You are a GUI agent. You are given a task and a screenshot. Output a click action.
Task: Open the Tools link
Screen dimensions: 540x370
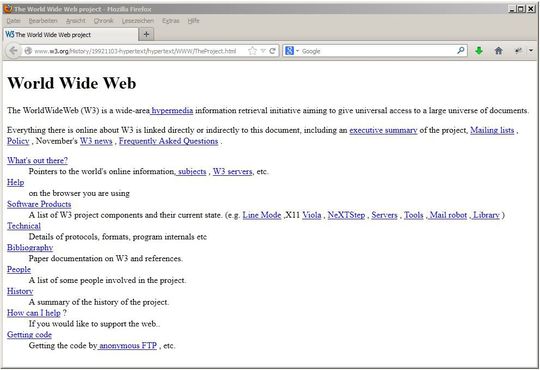coord(414,215)
